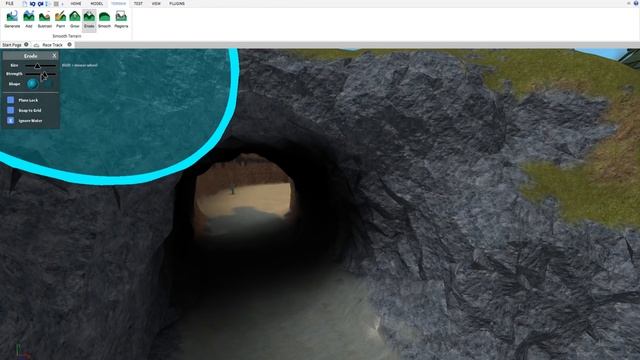The height and width of the screenshot is (360, 640).
Task: Toggle the Ignore Water checkbox
Action: 11,120
